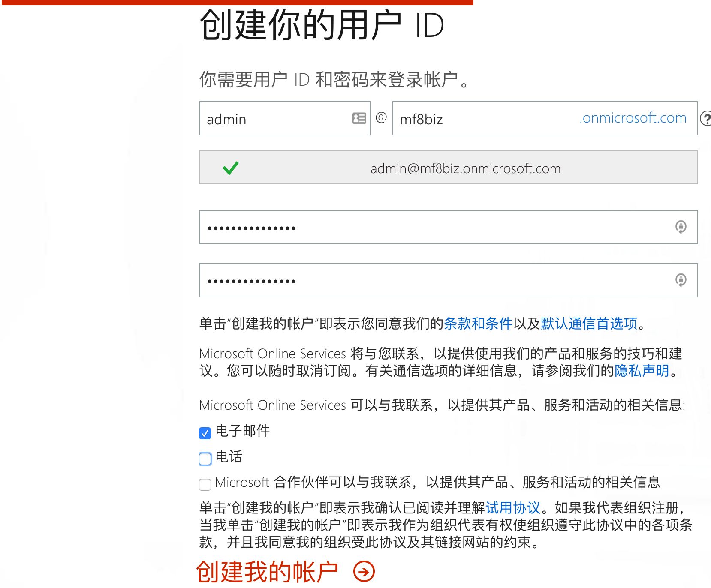Uncheck the 电子邮件 checkbox
The image size is (711, 588).
[205, 433]
